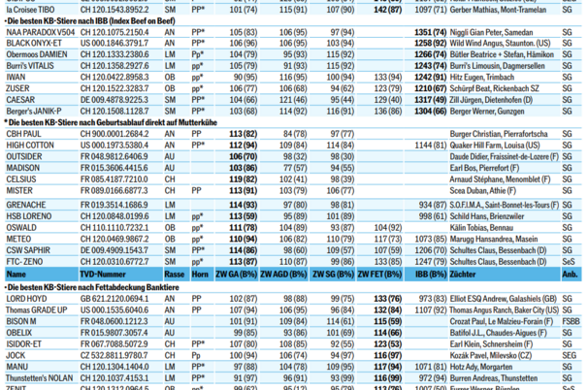Select the GRENACHE bull name
The image size is (588, 390).
coord(26,205)
